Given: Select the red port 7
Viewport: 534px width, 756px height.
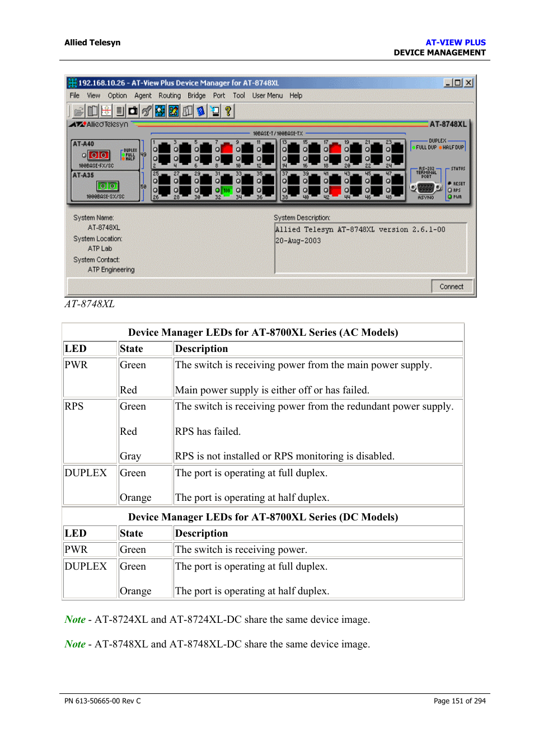Looking at the screenshot, I should point(227,148).
